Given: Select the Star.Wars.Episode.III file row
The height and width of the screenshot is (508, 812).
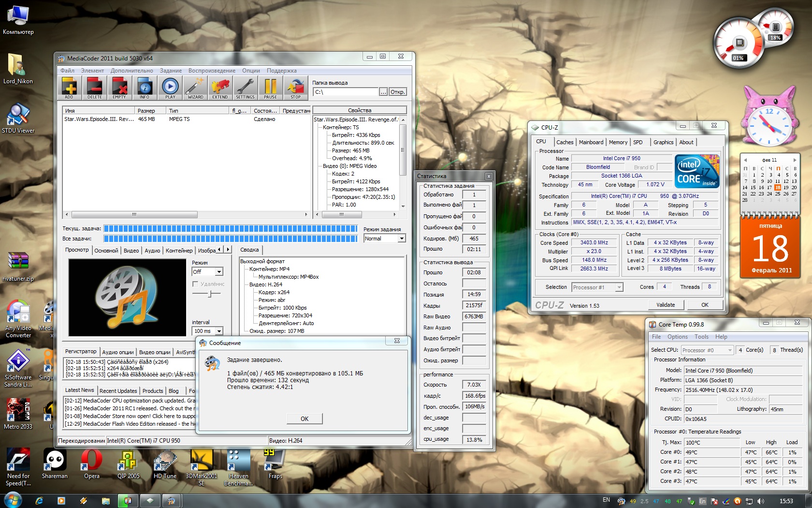Looking at the screenshot, I should pos(186,119).
